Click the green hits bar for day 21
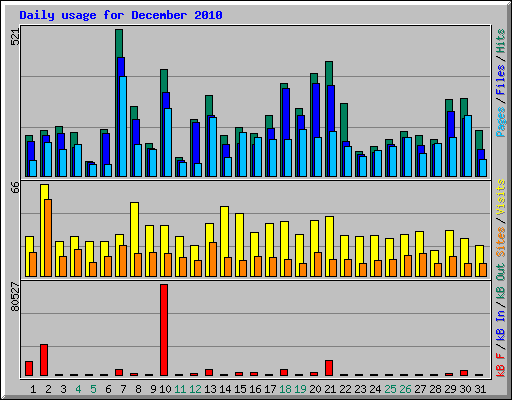This screenshot has height=400, width=512. pyautogui.click(x=329, y=73)
